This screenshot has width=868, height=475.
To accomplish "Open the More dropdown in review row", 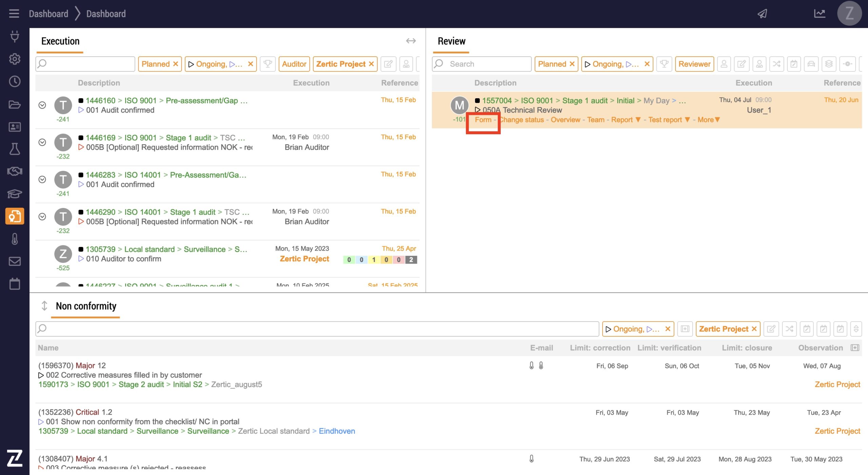I will click(x=709, y=120).
